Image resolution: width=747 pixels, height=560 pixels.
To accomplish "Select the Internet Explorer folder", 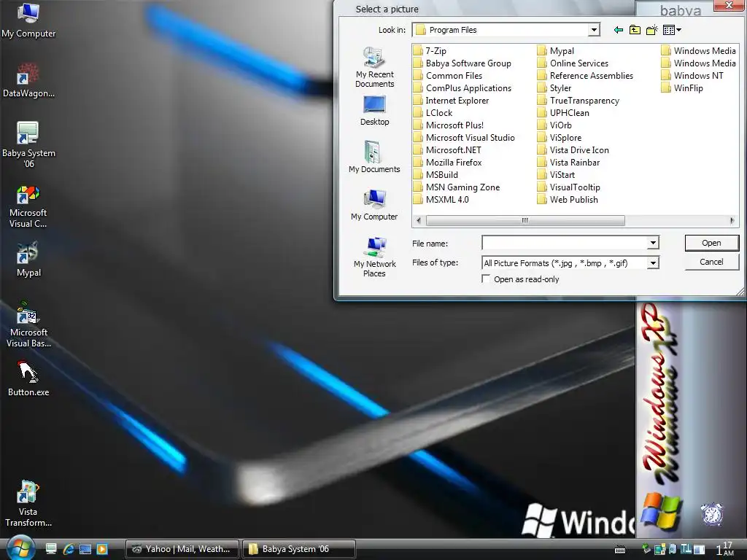I will (451, 101).
